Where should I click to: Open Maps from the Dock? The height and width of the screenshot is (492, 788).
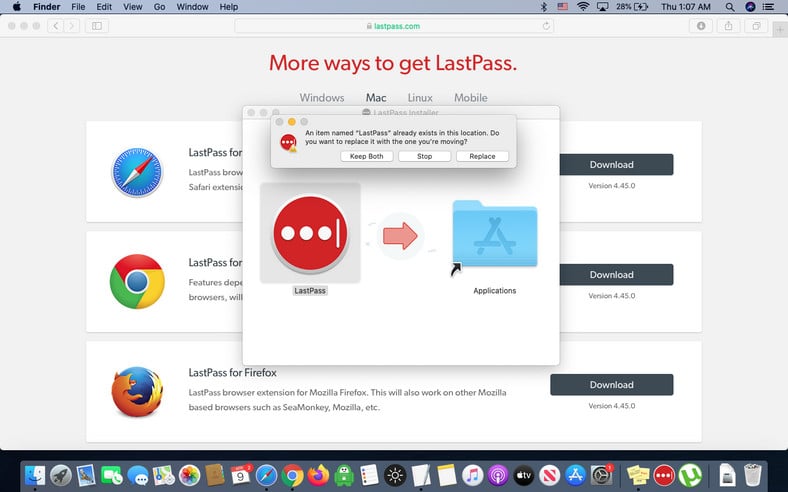163,475
